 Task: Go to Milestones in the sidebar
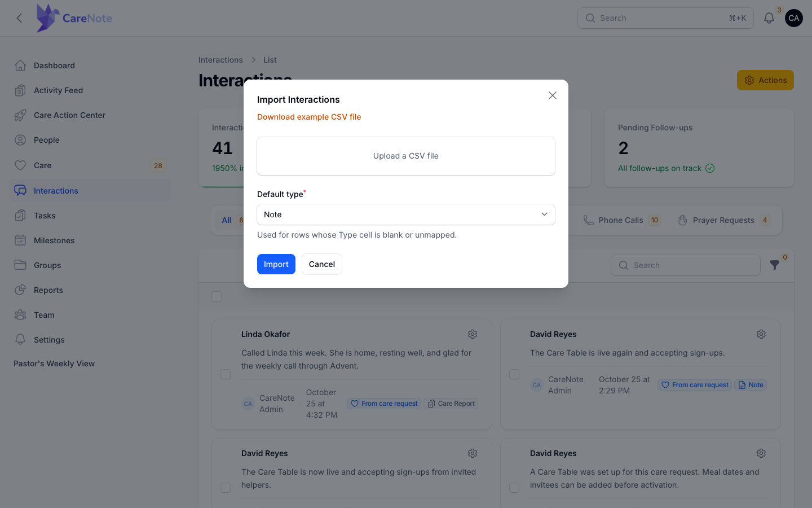90,240
